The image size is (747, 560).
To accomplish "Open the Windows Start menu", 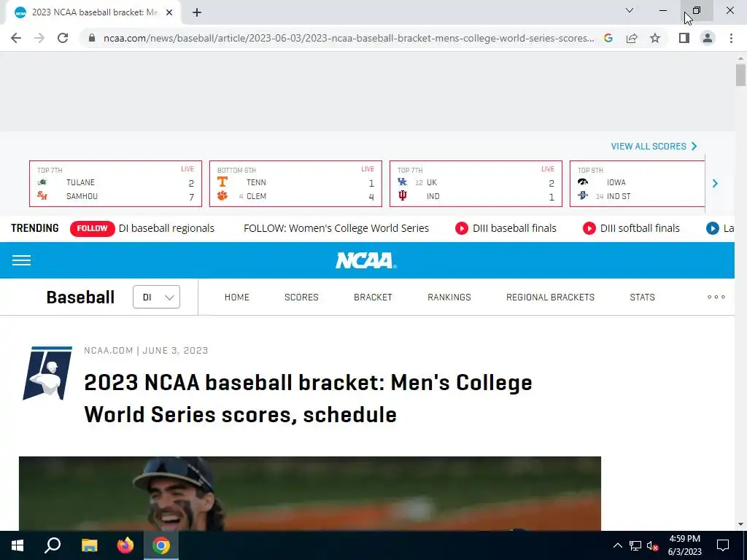I will tap(18, 545).
